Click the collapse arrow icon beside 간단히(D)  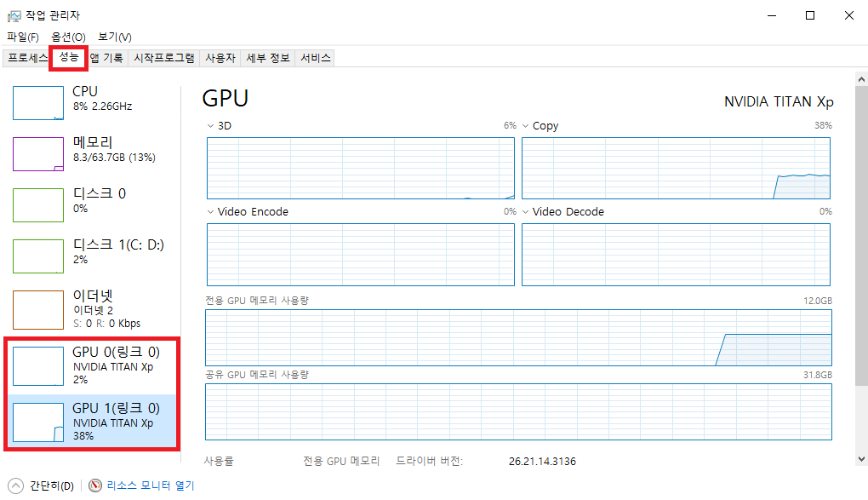pos(16,486)
